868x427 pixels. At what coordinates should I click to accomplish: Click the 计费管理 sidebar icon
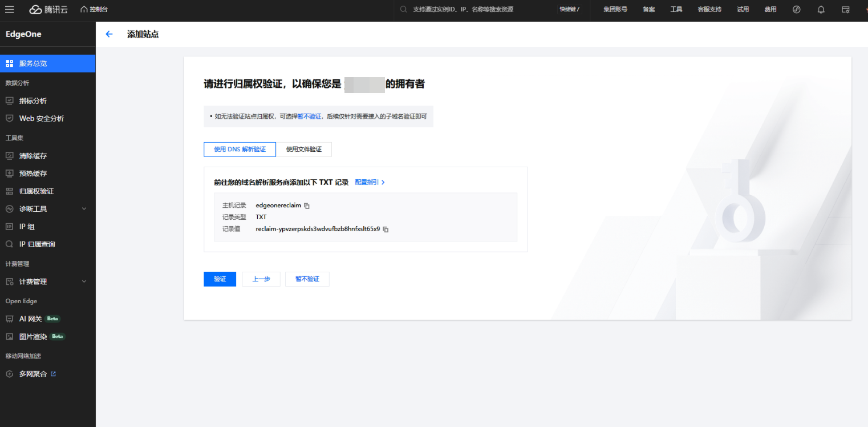pos(9,281)
